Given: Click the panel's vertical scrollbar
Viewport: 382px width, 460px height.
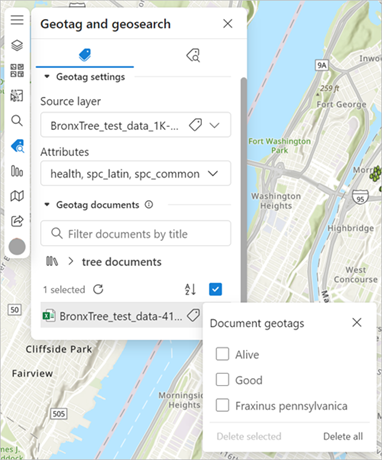Looking at the screenshot, I should (x=244, y=190).
